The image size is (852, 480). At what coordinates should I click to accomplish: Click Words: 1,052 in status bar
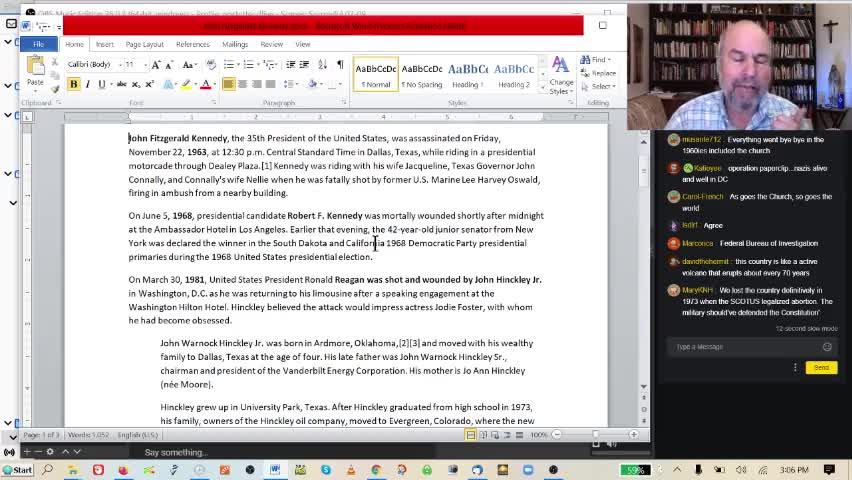(x=89, y=435)
